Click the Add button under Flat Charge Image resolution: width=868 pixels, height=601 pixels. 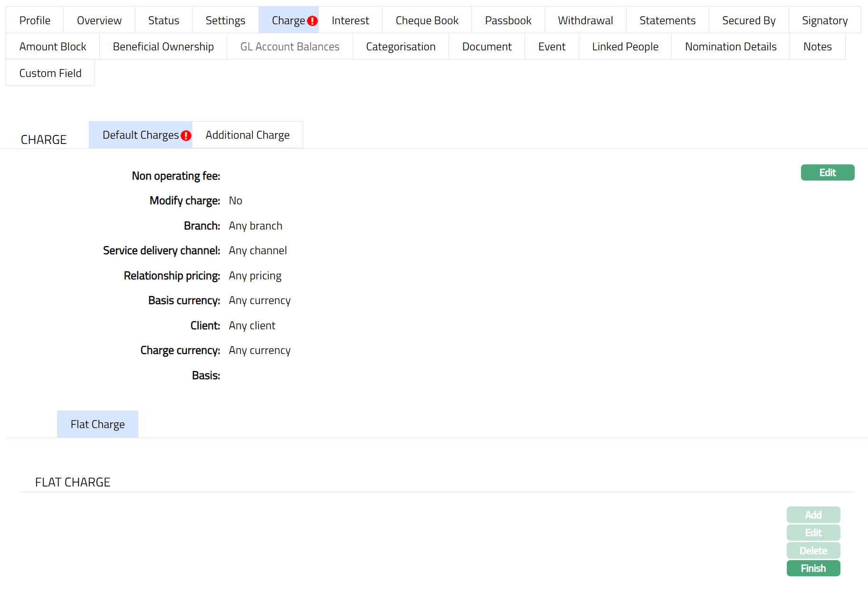pyautogui.click(x=813, y=515)
